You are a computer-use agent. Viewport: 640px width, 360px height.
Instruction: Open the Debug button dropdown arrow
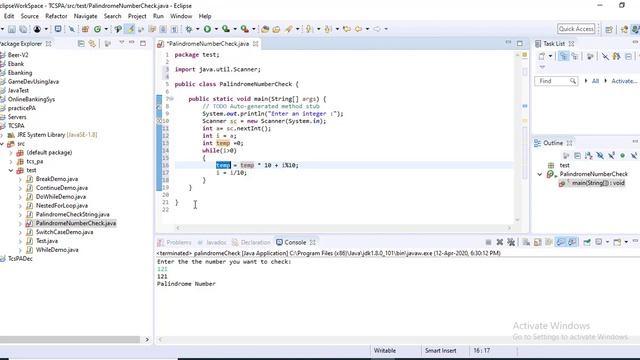pyautogui.click(x=198, y=29)
